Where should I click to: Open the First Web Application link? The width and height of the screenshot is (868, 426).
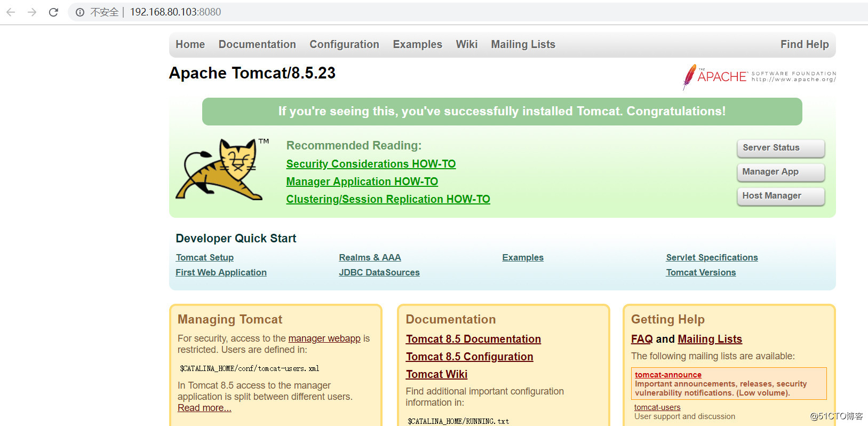[x=221, y=272]
